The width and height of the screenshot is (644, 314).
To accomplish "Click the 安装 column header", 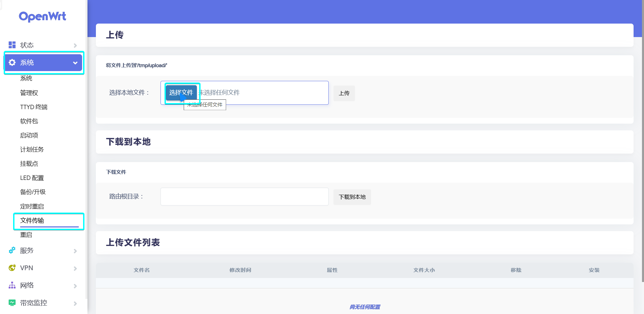I will (x=594, y=270).
